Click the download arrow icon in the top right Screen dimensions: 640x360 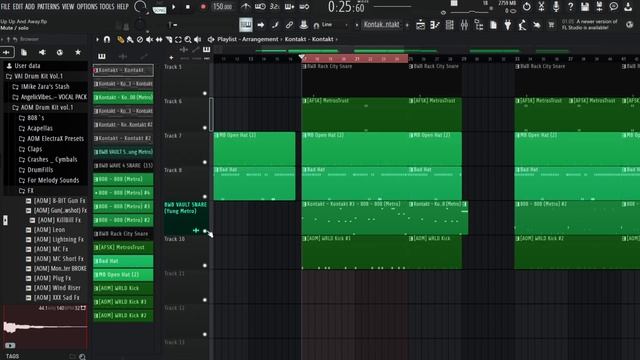pos(628,7)
